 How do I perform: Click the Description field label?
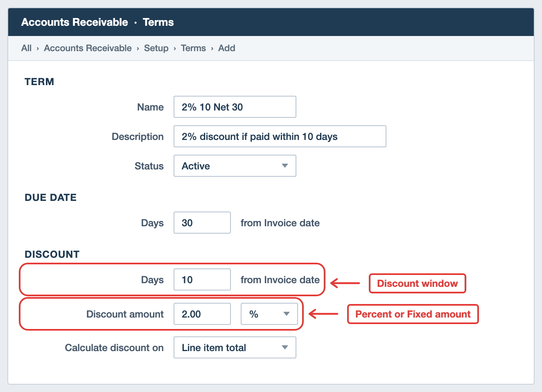pos(138,137)
